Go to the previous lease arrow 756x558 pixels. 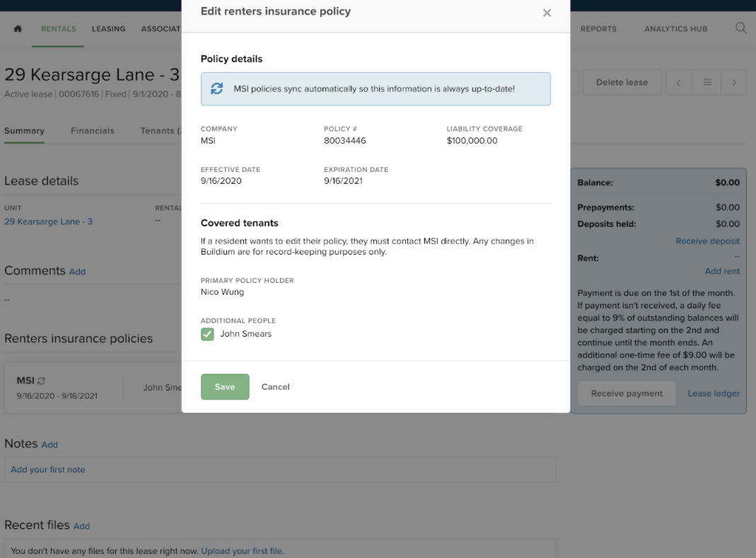(x=678, y=83)
